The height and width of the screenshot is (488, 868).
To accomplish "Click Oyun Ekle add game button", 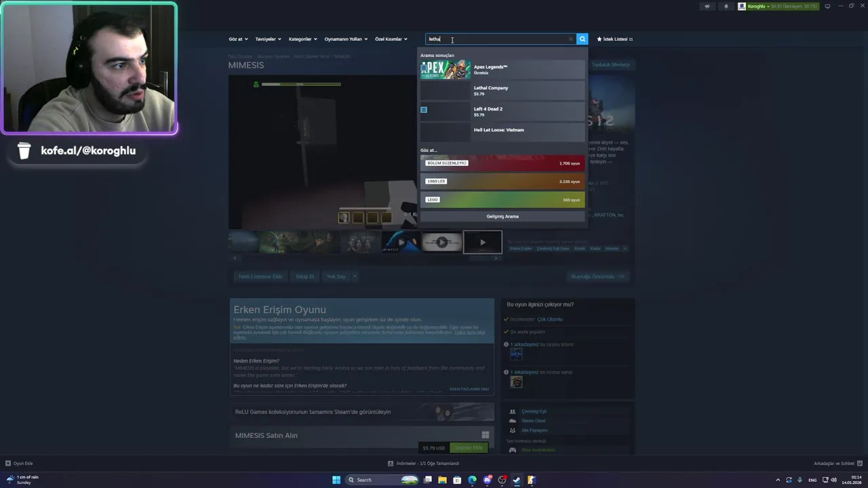I will pyautogui.click(x=19, y=464).
